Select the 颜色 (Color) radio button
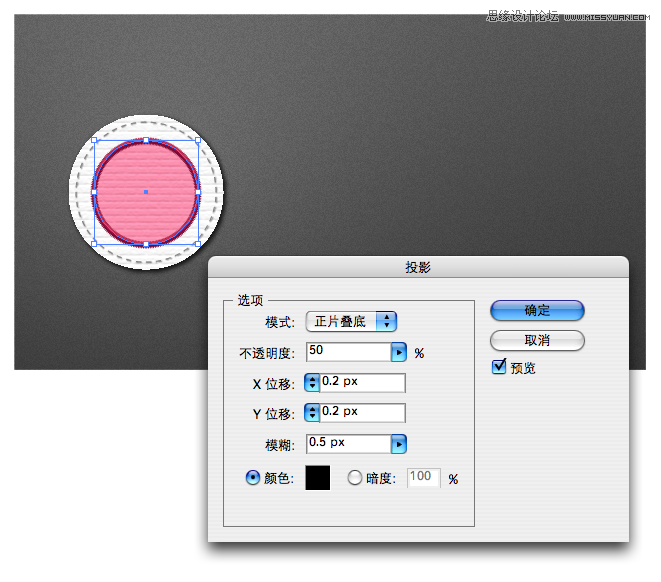661x582 pixels. [x=253, y=477]
